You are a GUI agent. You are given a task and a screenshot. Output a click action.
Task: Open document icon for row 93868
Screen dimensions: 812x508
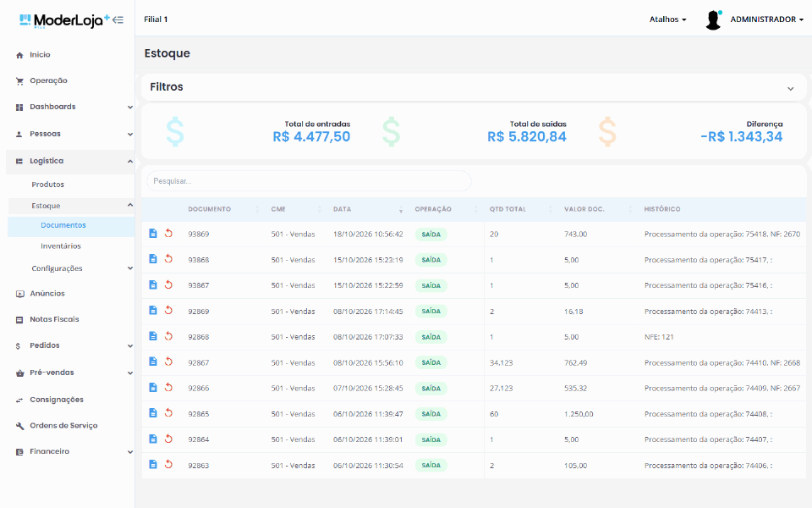[153, 259]
